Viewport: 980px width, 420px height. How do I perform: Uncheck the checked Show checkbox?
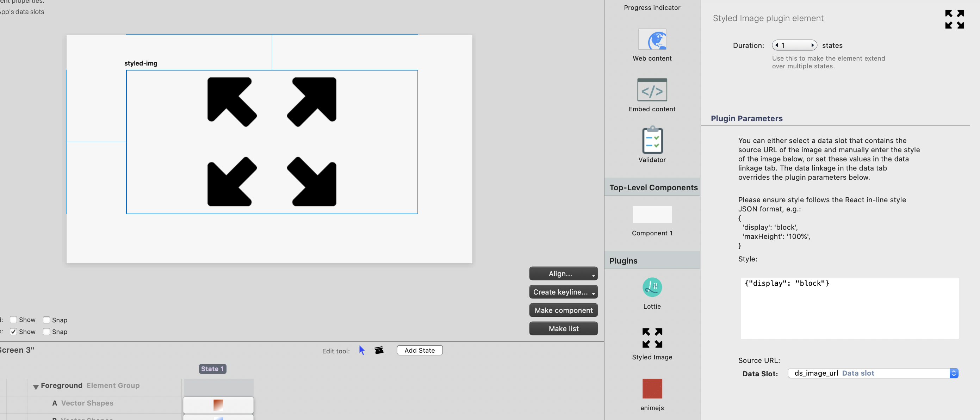click(13, 331)
